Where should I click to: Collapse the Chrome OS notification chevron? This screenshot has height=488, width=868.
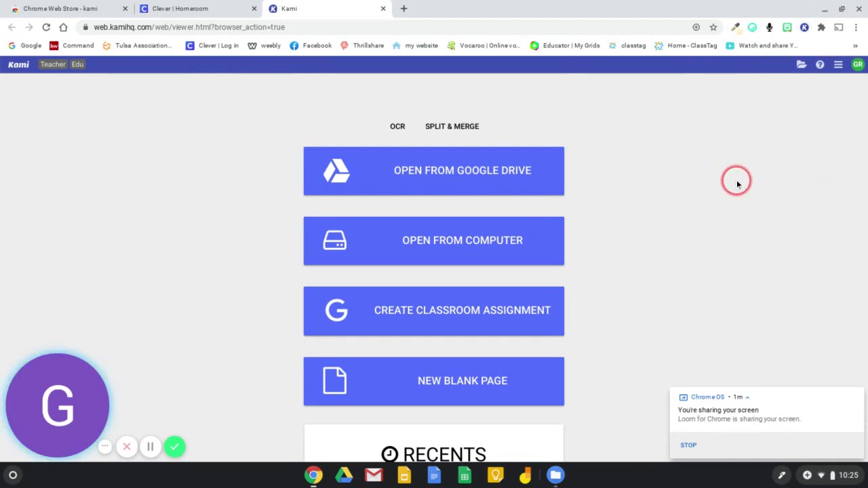click(747, 397)
